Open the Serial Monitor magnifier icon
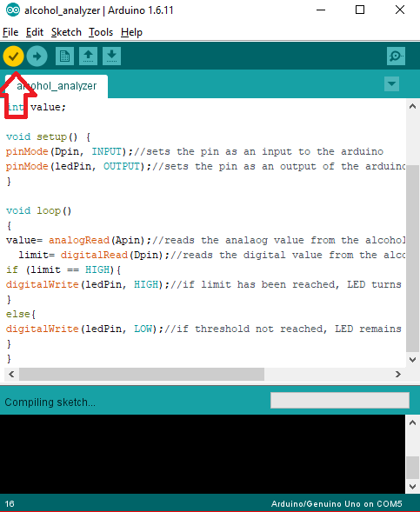Viewport: 420px width, 512px height. point(396,57)
